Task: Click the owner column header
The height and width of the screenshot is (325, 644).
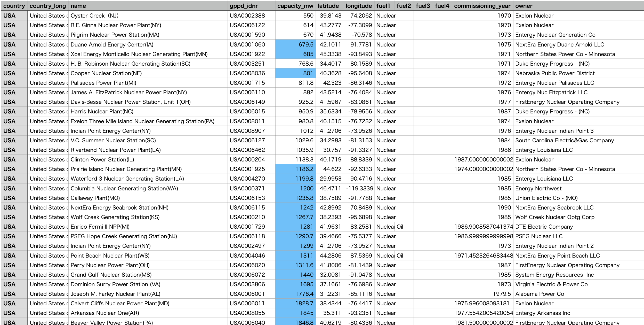Action: click(x=524, y=6)
